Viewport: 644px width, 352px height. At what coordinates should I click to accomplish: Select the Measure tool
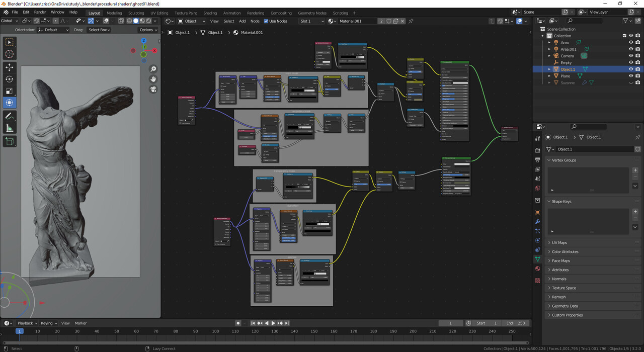(10, 128)
